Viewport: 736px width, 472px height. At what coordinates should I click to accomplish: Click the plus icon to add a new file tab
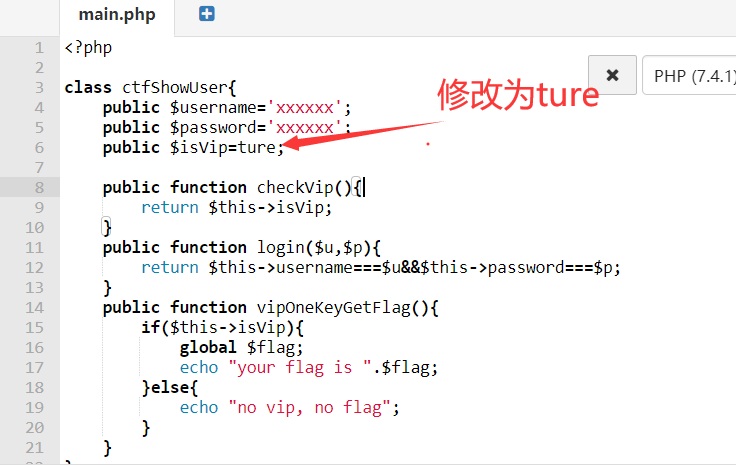coord(207,14)
